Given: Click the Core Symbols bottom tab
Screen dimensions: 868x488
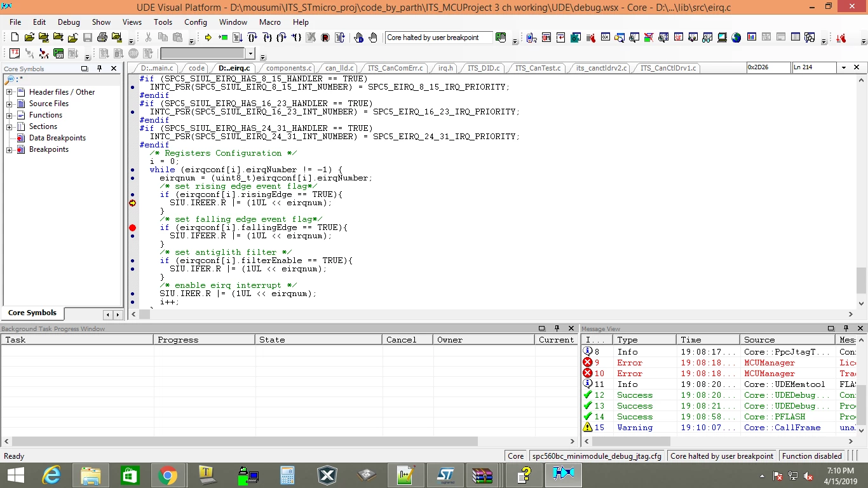Looking at the screenshot, I should pos(32,313).
